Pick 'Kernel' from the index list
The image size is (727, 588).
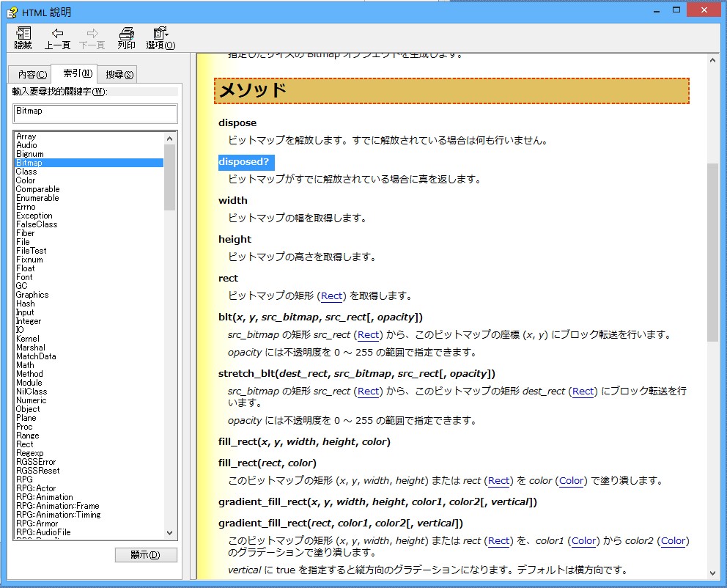click(x=28, y=339)
